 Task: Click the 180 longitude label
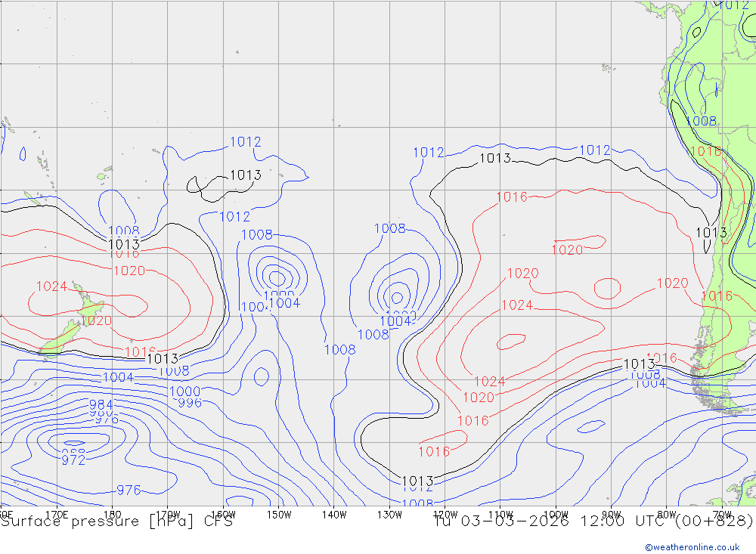coord(113,515)
